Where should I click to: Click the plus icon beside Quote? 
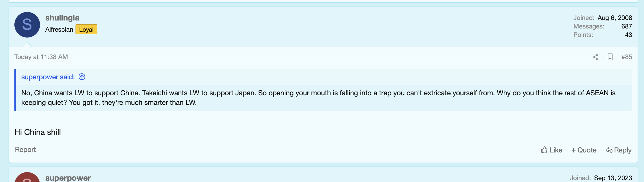pos(573,150)
